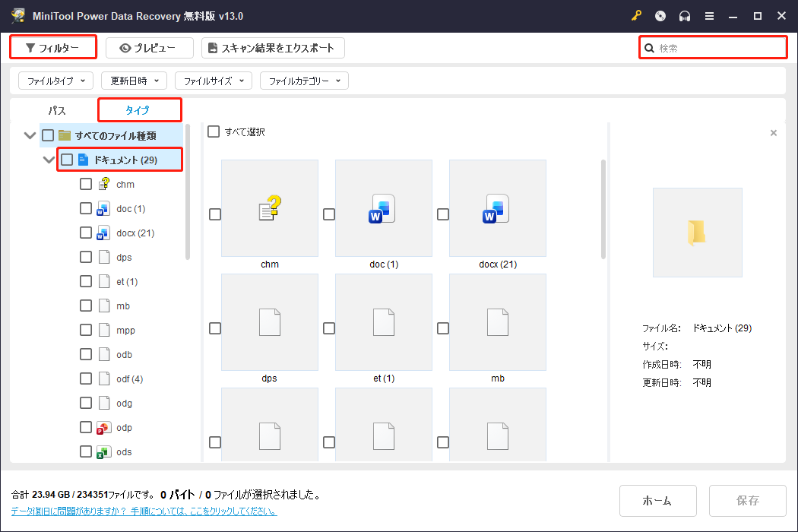This screenshot has width=798, height=532.
Task: Tick the chm checkbox in tree
Action: point(85,184)
